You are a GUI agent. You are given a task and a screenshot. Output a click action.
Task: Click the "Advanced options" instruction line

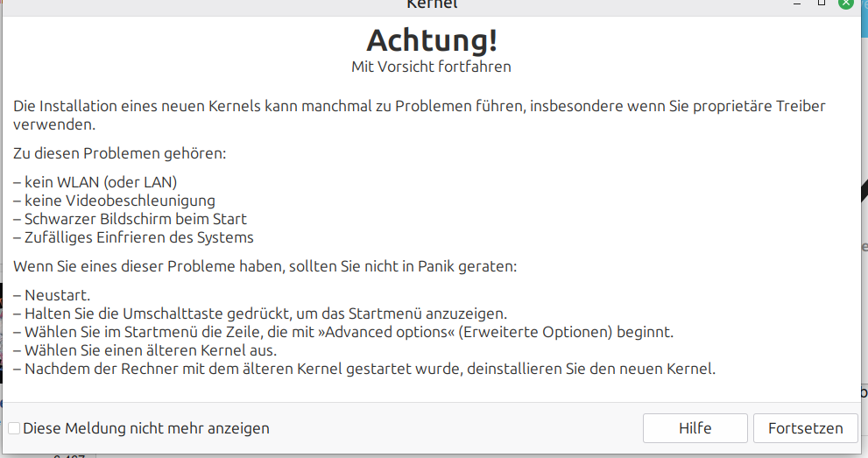[x=343, y=332]
